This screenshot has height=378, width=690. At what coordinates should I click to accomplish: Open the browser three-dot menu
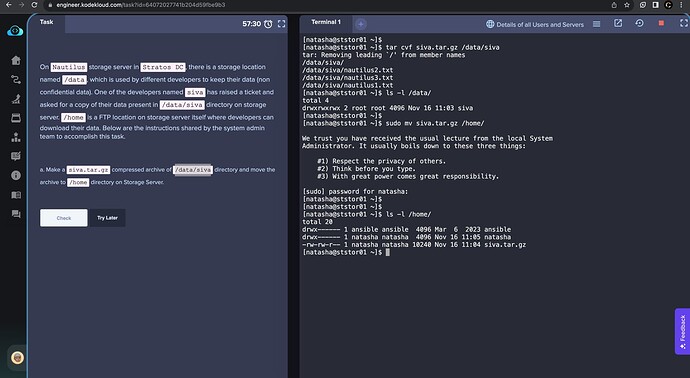click(681, 5)
